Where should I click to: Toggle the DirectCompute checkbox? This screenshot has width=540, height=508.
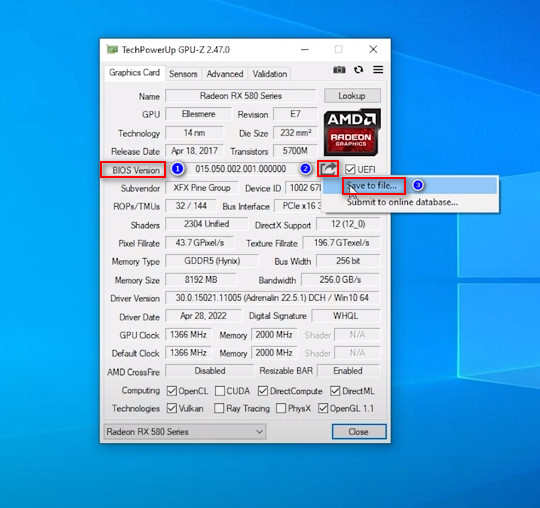(263, 391)
